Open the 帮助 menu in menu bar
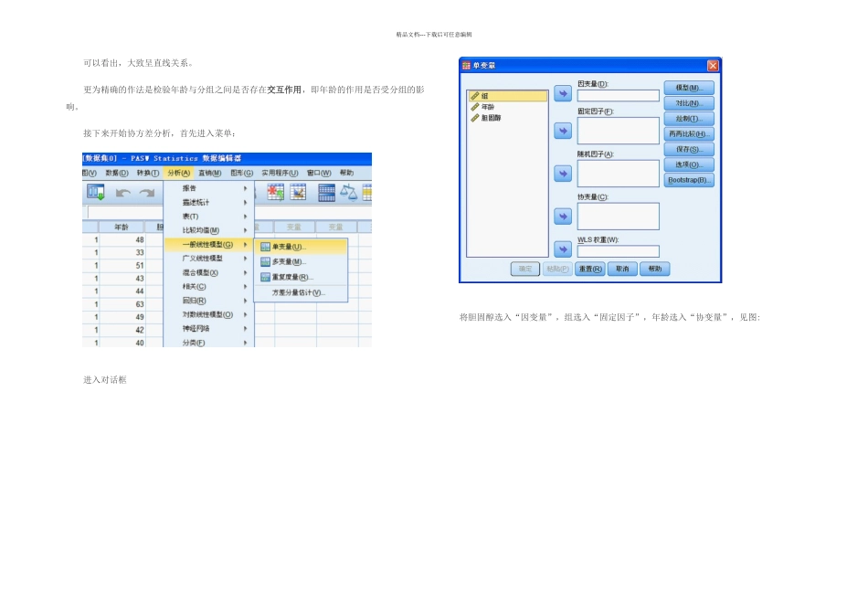This screenshot has height=614, width=868. (346, 174)
